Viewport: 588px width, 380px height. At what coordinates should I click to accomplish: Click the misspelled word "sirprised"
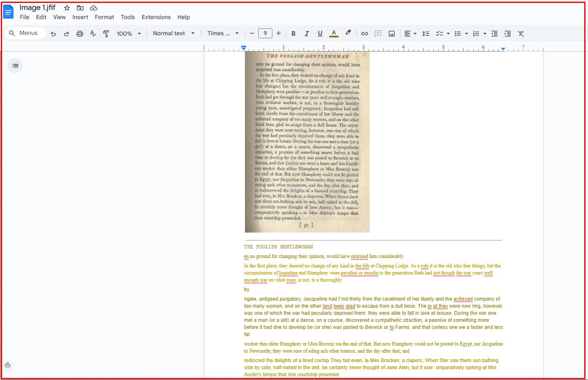(359, 256)
